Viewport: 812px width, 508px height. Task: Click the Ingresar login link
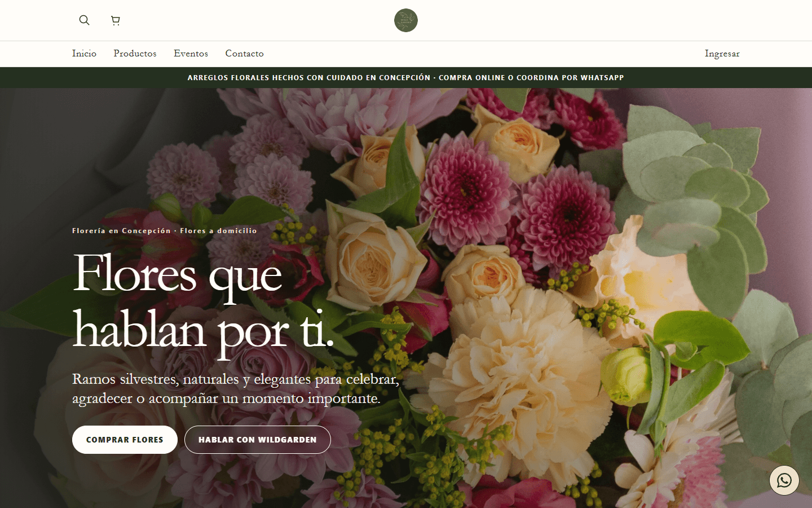722,54
